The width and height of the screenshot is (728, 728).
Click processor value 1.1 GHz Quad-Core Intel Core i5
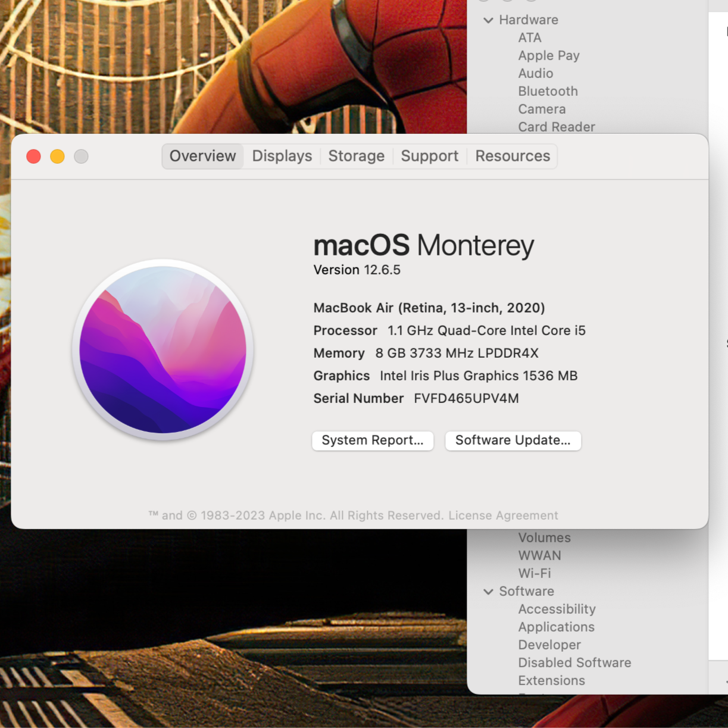(487, 331)
